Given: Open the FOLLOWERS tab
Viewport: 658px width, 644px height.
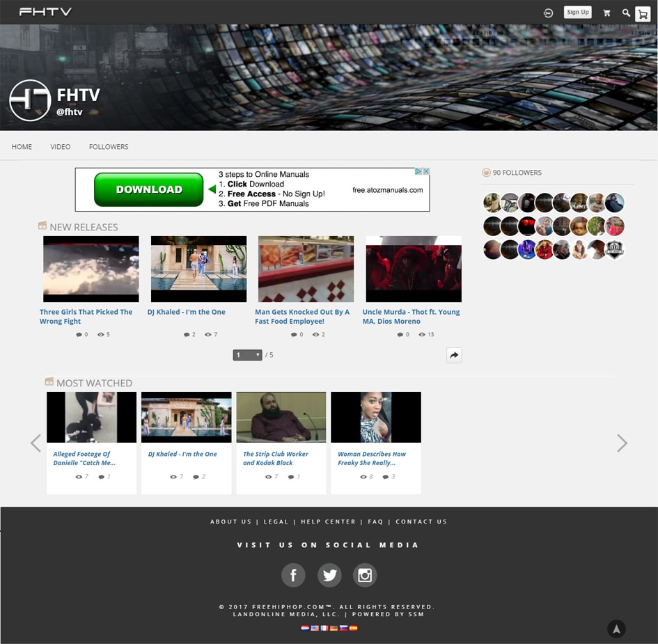Looking at the screenshot, I should click(109, 147).
